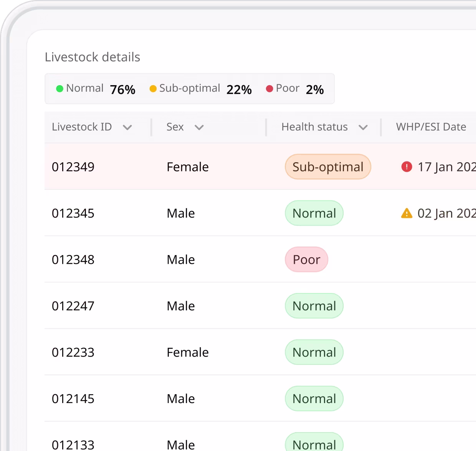Click livestock ID 012345
The width and height of the screenshot is (476, 451).
pyautogui.click(x=73, y=214)
